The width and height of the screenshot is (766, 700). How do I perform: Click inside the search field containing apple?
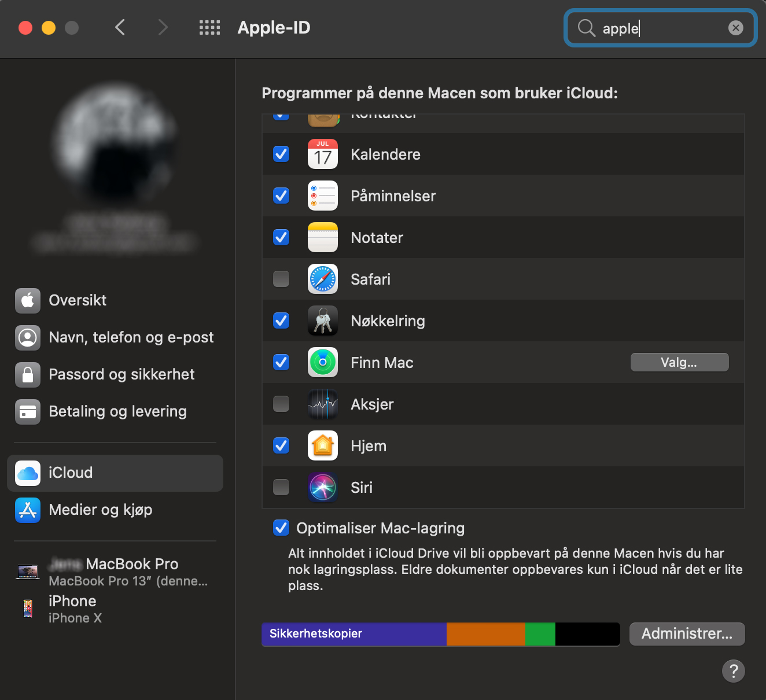661,28
